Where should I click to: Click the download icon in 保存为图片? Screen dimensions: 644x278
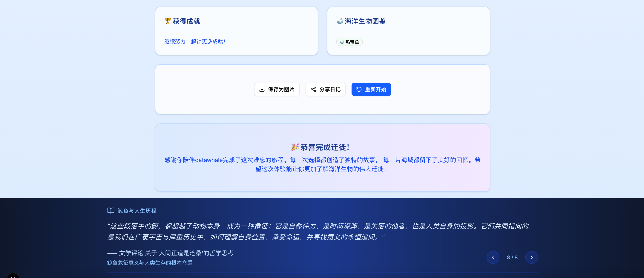tap(262, 89)
